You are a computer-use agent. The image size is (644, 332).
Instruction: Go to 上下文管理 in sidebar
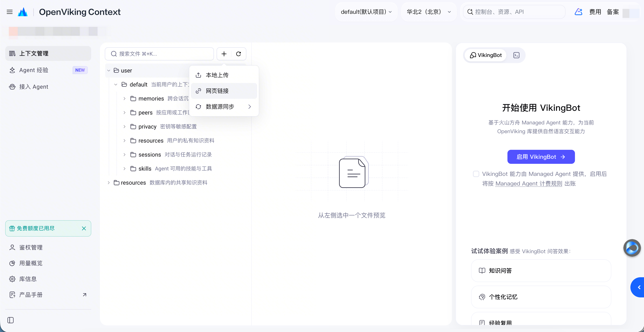pyautogui.click(x=48, y=53)
